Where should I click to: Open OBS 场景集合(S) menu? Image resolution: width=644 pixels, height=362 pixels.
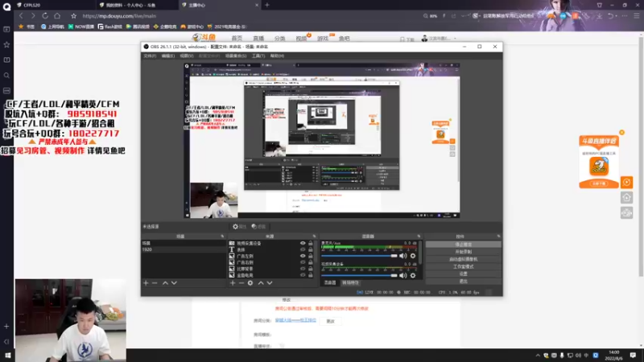[x=236, y=56]
